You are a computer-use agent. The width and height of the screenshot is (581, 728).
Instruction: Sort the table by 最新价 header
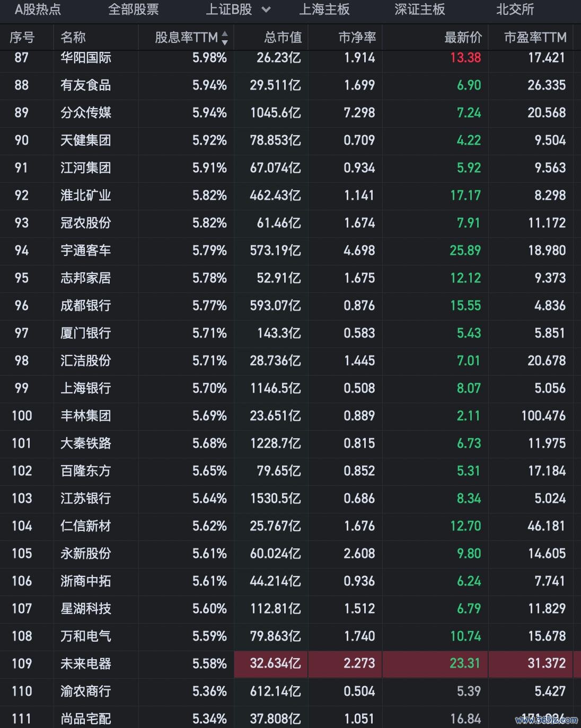tap(463, 38)
